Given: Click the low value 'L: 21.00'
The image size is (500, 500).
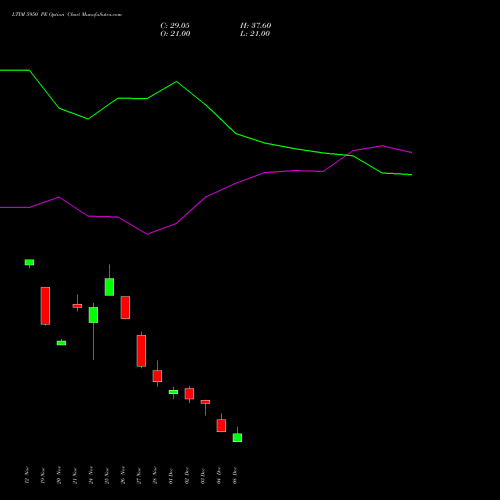Looking at the screenshot, I should click(x=255, y=34).
